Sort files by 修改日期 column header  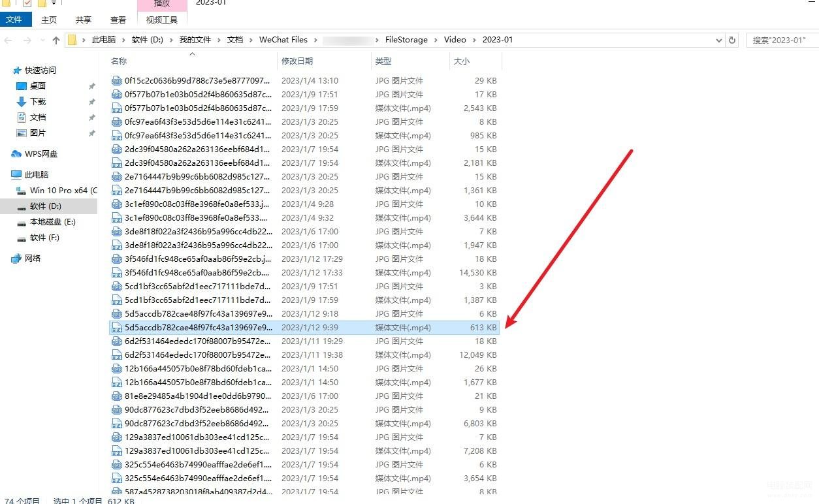tap(297, 61)
